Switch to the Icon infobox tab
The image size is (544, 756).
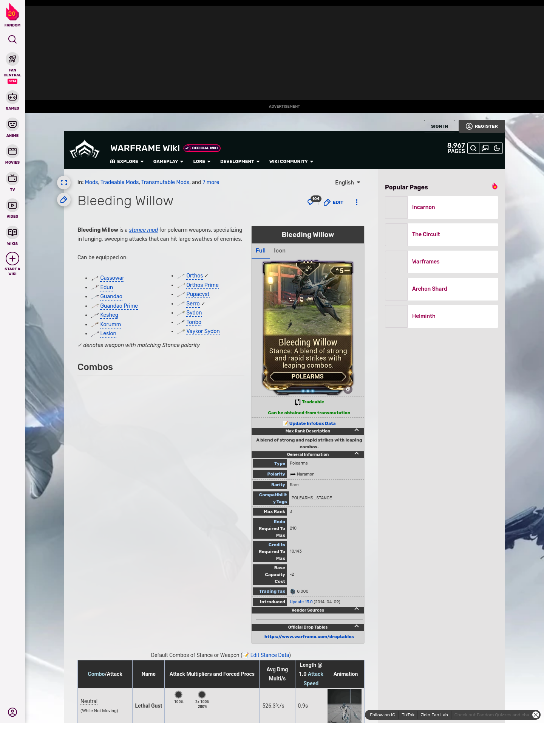(x=280, y=251)
